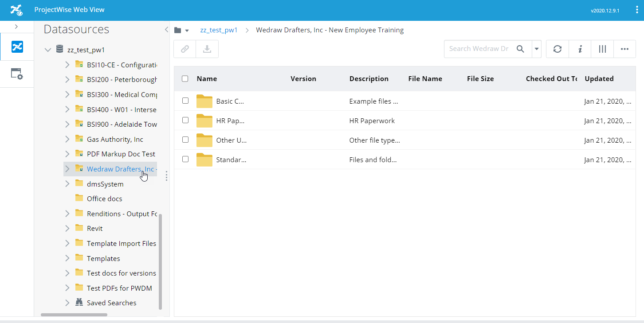Expand the Gas Authority, Inc tree node

point(67,139)
